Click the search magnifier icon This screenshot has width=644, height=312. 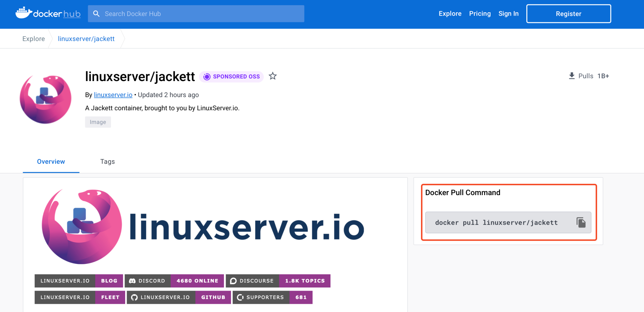[x=97, y=14]
